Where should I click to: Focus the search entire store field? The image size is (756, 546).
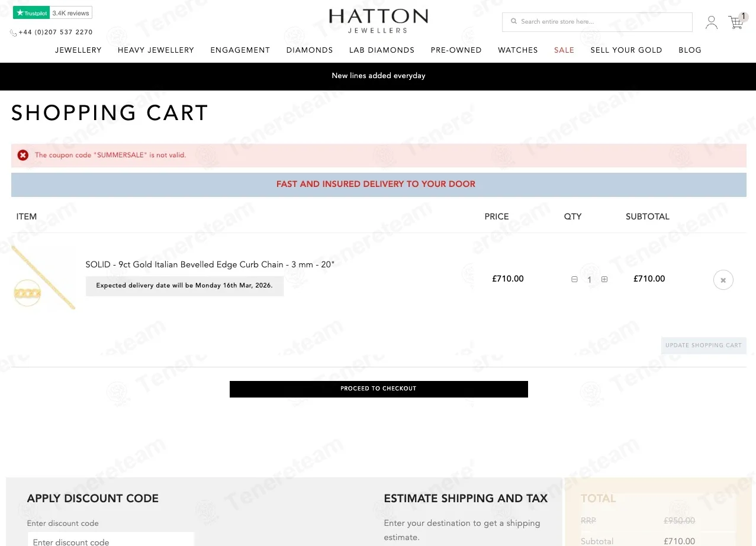point(597,22)
